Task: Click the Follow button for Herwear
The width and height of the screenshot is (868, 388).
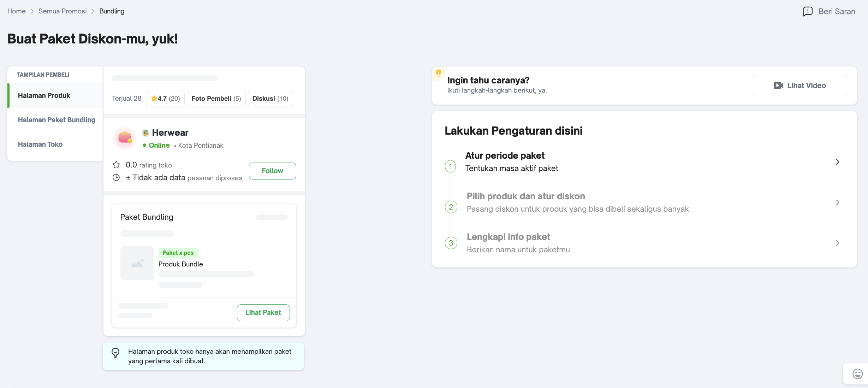Action: (x=272, y=171)
